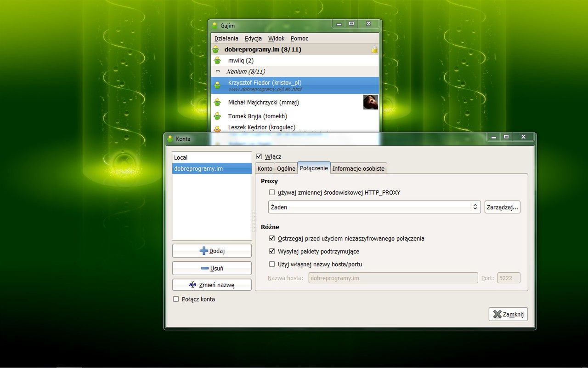Click the Zarządzaj... button
Viewport: 588px width, 368px height.
pos(503,207)
